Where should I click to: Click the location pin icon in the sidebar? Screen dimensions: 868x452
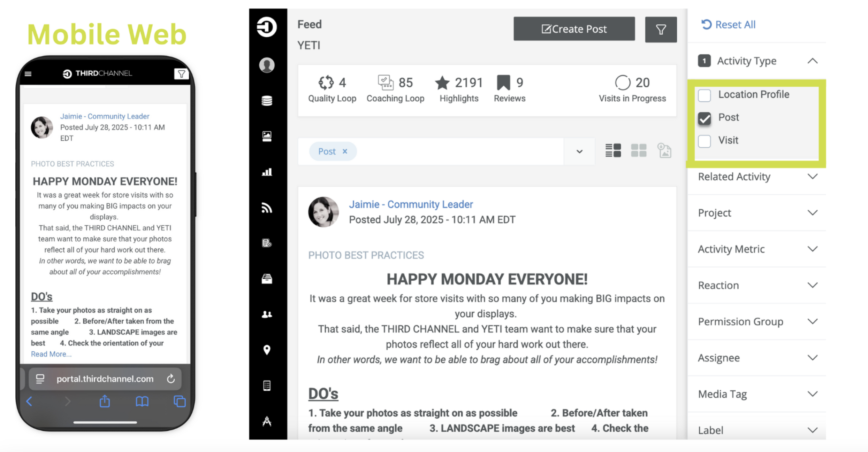coord(267,350)
